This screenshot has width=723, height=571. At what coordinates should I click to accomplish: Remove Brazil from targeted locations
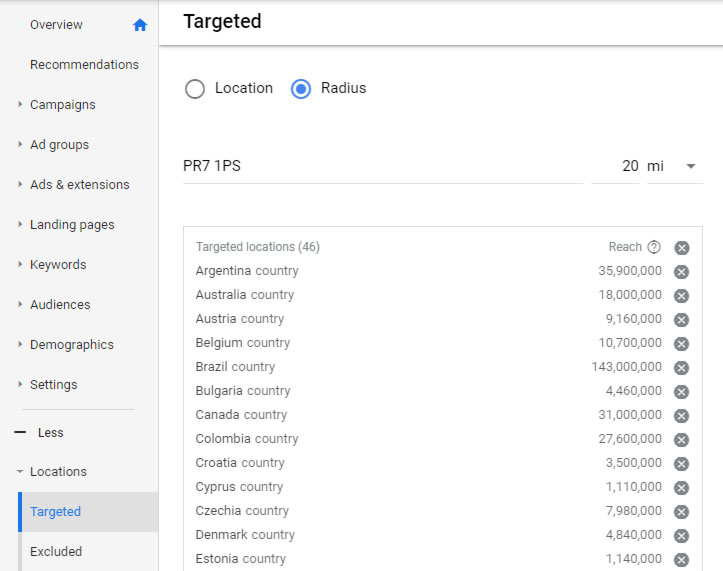682,368
